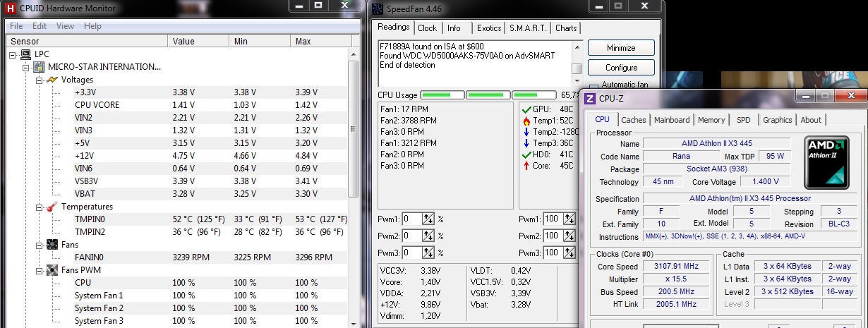Click the flame icon beside Temp1
Viewport: 868px width, 328px height.
pos(526,121)
